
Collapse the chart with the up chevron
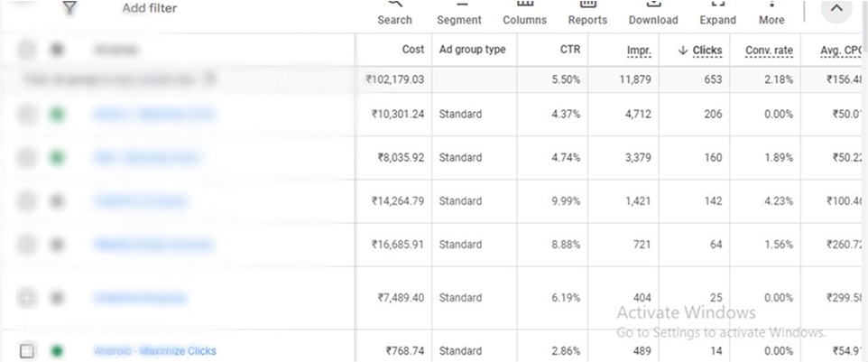point(836,9)
